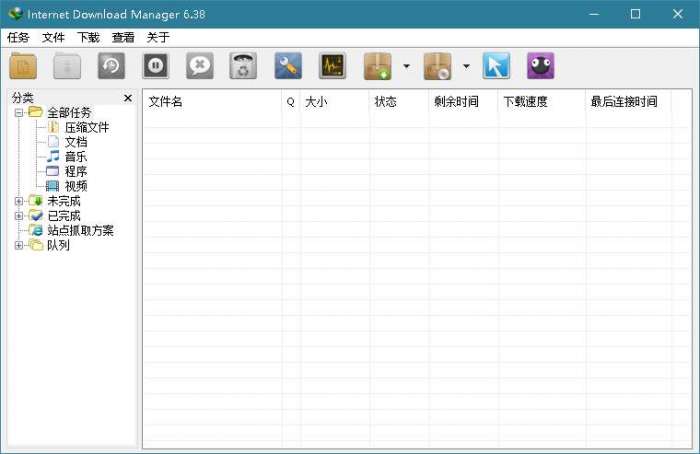Screen dimensions: 700x454
Task: Select the 队列 tree item
Action: point(58,245)
